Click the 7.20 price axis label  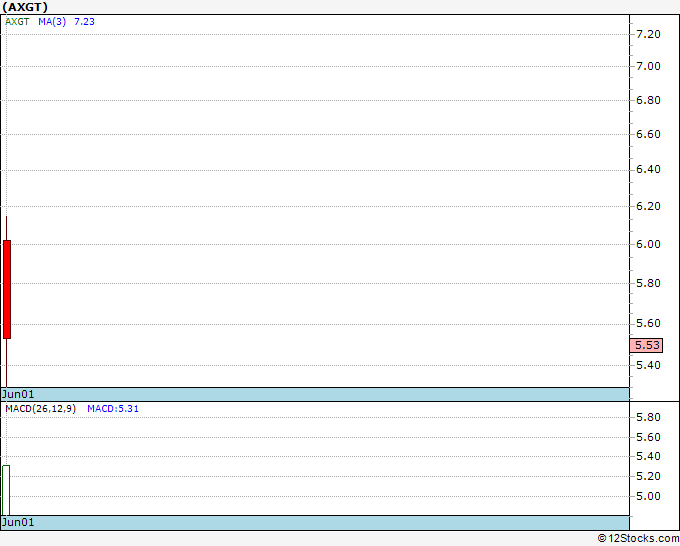point(648,34)
